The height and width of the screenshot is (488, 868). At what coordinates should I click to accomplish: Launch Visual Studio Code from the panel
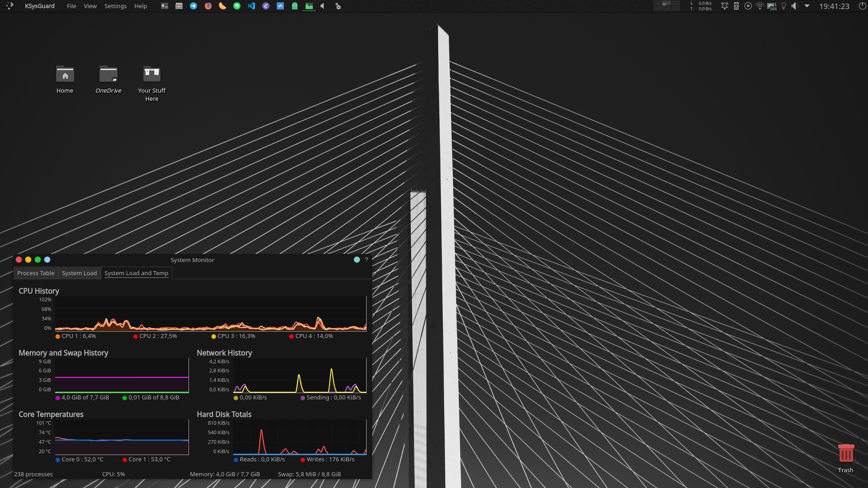(251, 6)
